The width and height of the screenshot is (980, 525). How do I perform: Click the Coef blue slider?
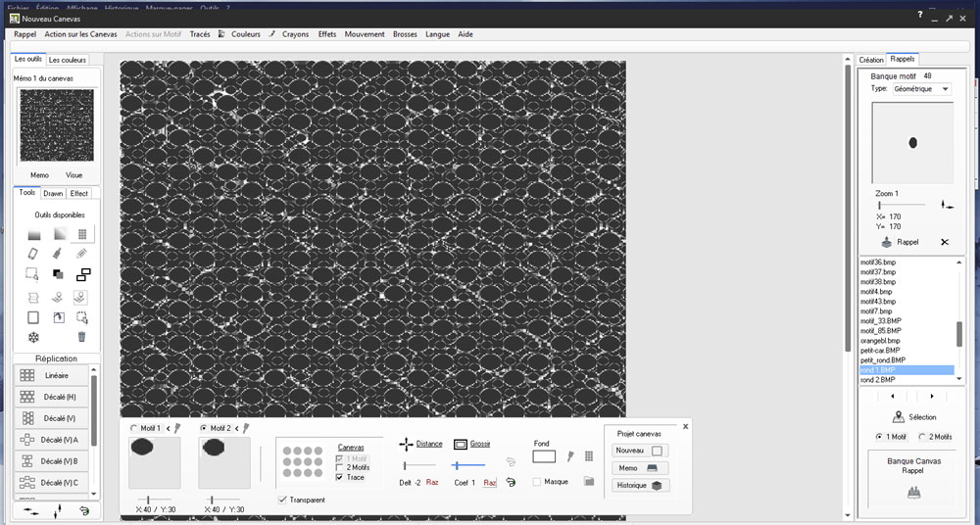(x=467, y=465)
